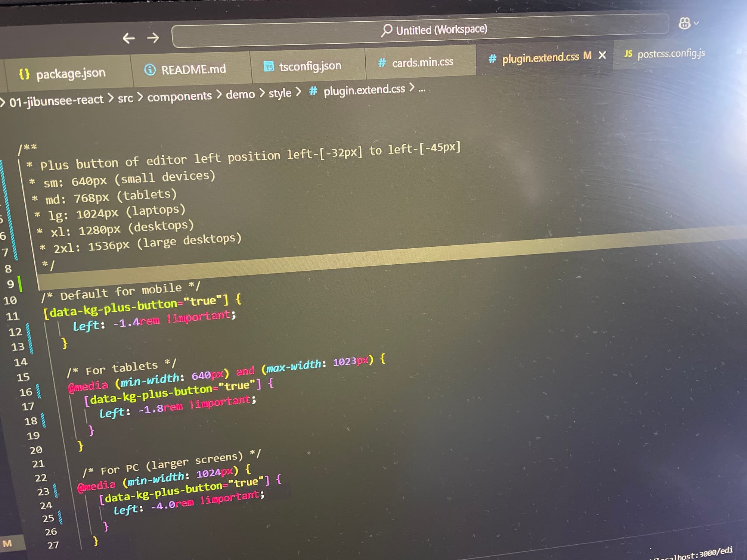The image size is (747, 560).
Task: Open the README.md tab
Action: pos(193,69)
